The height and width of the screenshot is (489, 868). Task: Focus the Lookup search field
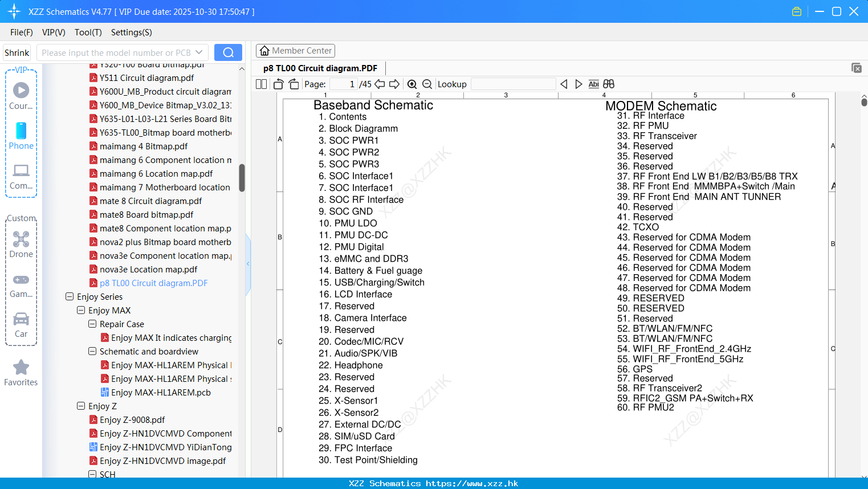click(x=513, y=84)
